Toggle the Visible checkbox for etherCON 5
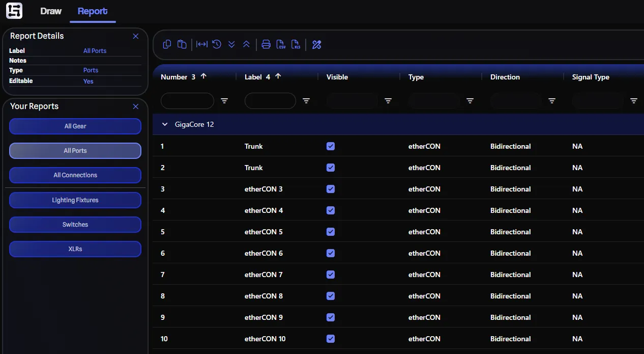The image size is (644, 354). [331, 232]
